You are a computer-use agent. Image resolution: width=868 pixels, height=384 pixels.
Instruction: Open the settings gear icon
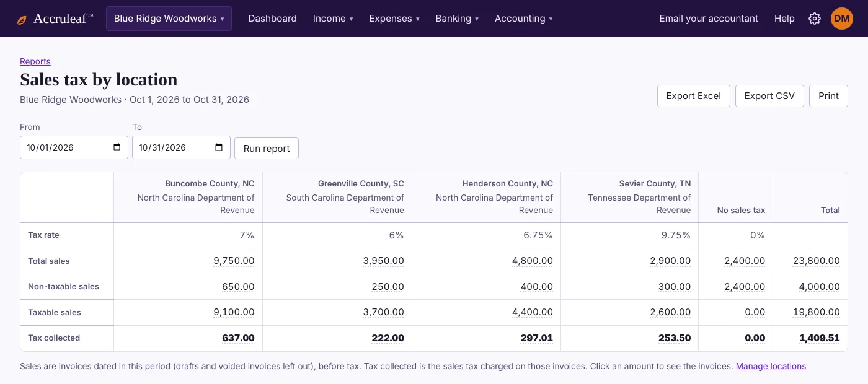point(815,19)
